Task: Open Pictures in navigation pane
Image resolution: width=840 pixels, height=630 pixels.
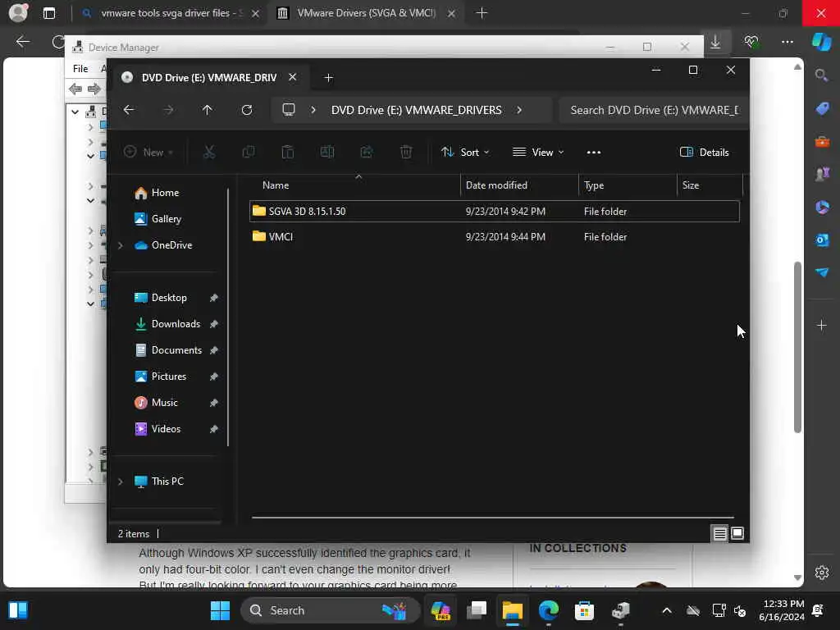Action: pyautogui.click(x=169, y=376)
